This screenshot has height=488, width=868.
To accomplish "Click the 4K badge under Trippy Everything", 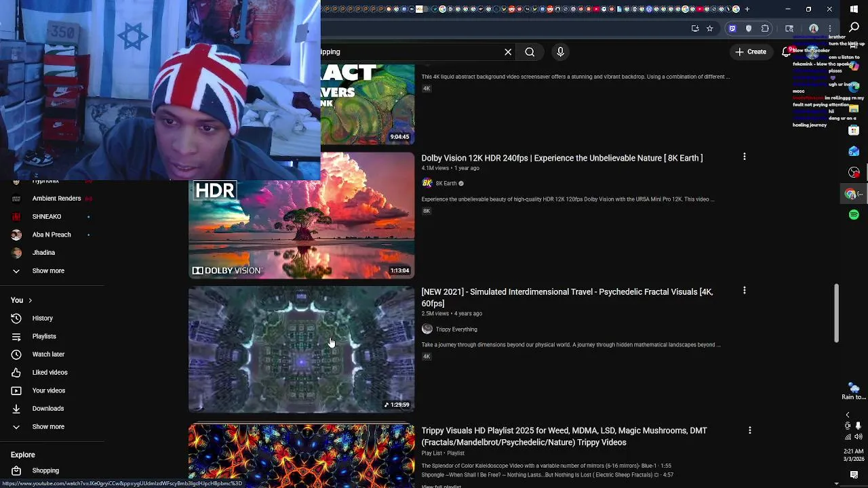I will point(427,357).
